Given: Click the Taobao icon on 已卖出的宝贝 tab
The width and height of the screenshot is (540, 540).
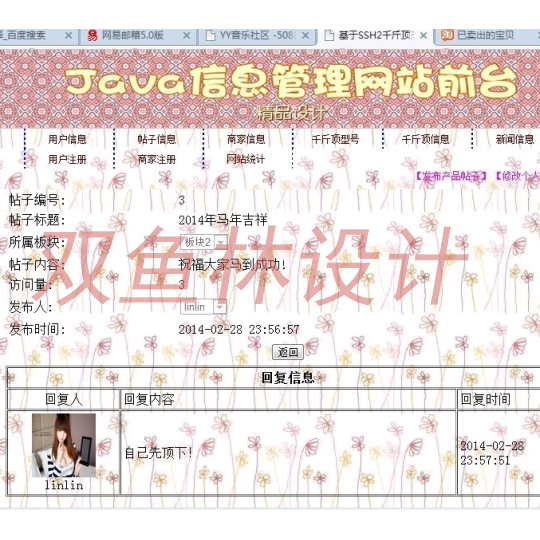Looking at the screenshot, I should click(447, 35).
